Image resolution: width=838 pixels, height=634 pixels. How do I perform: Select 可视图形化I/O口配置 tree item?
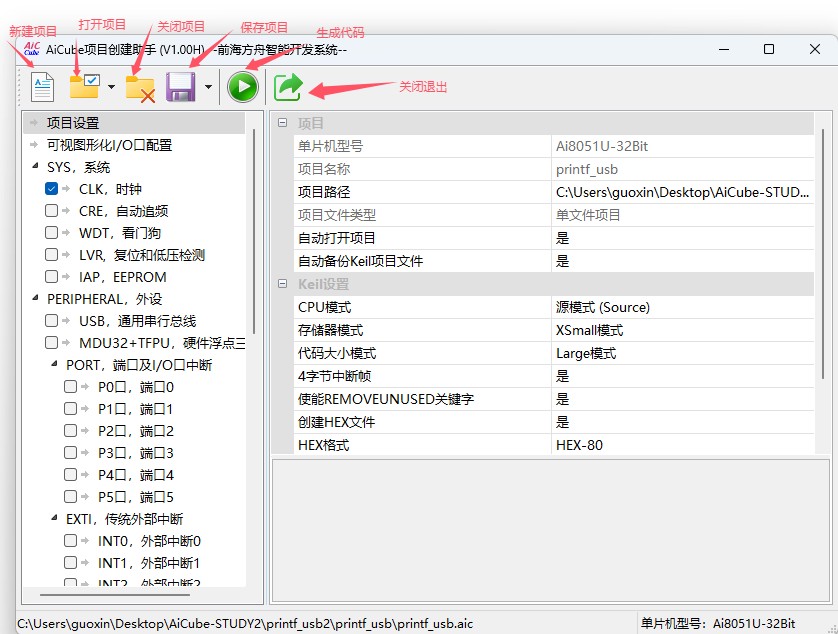click(x=109, y=145)
